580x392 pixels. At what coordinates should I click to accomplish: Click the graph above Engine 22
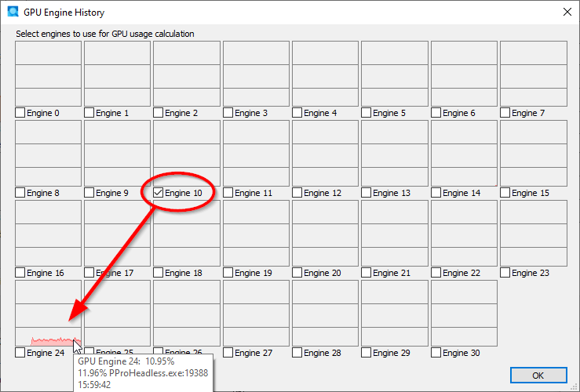tap(464, 233)
